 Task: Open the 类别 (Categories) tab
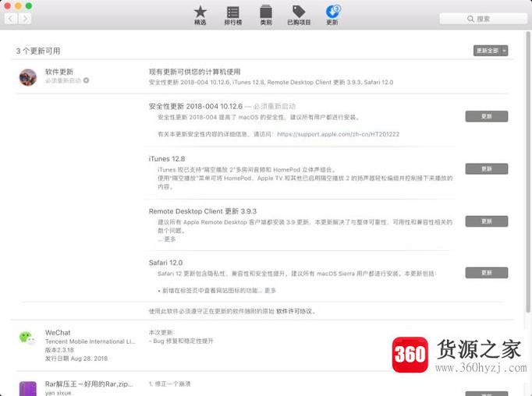pos(266,16)
